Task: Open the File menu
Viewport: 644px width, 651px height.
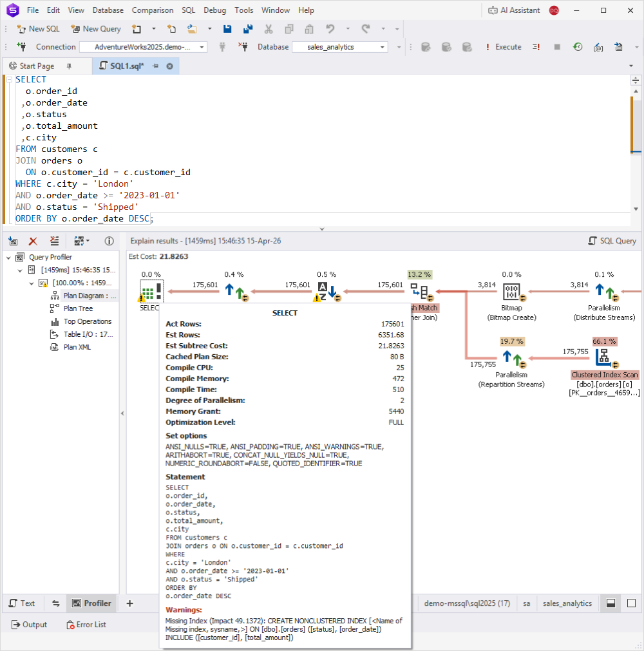Action: [33, 10]
